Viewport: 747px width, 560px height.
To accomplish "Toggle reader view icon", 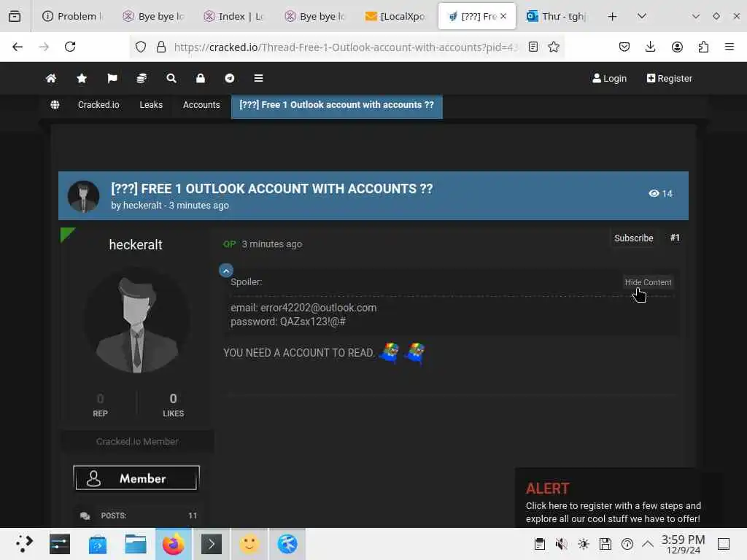I will click(533, 47).
